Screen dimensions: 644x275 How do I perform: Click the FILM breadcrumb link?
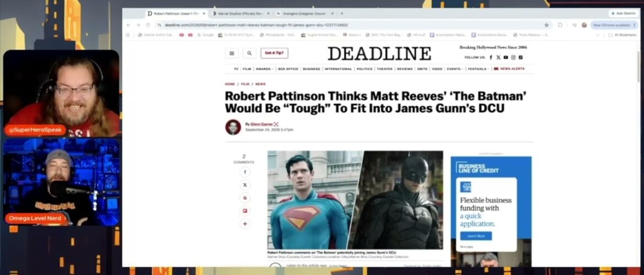click(245, 84)
